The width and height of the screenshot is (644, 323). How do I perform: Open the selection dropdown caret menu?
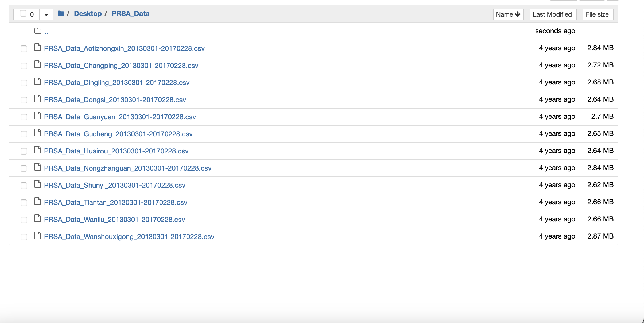click(46, 14)
